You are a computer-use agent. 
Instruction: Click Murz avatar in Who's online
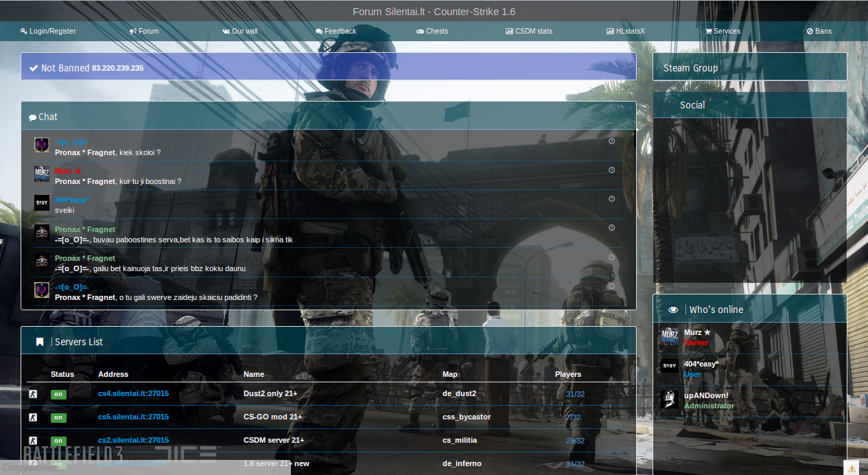(670, 336)
